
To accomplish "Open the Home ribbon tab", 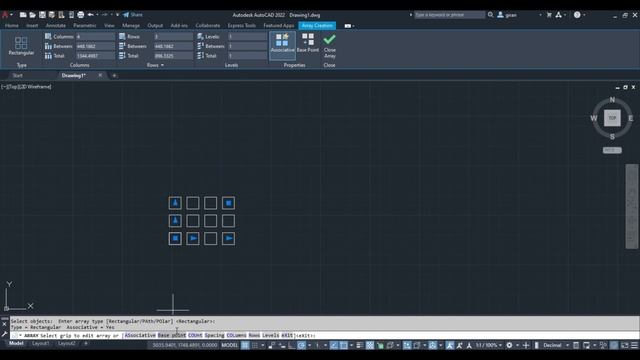I will click(x=11, y=25).
